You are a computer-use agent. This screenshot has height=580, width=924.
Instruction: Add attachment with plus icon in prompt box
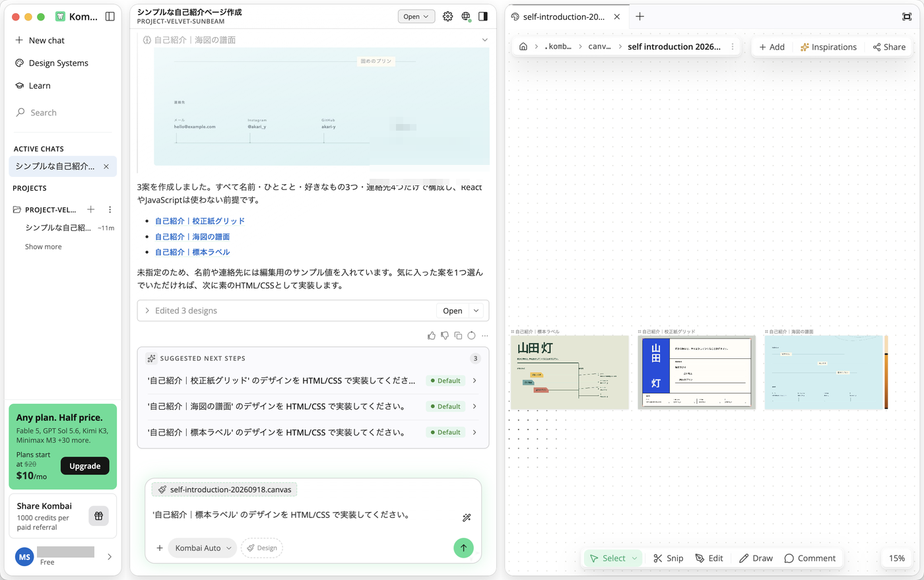click(160, 548)
